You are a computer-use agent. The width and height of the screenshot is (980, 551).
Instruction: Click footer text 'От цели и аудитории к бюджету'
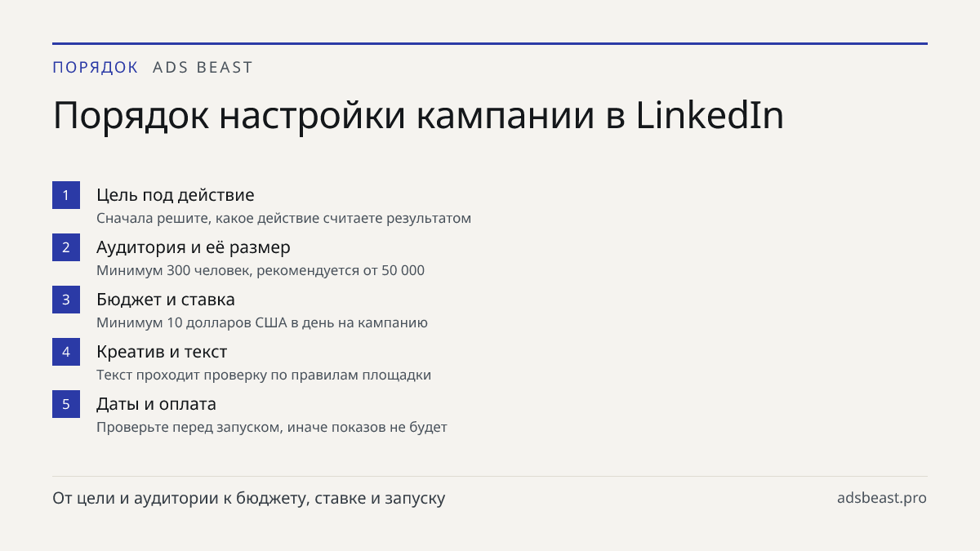point(180,499)
